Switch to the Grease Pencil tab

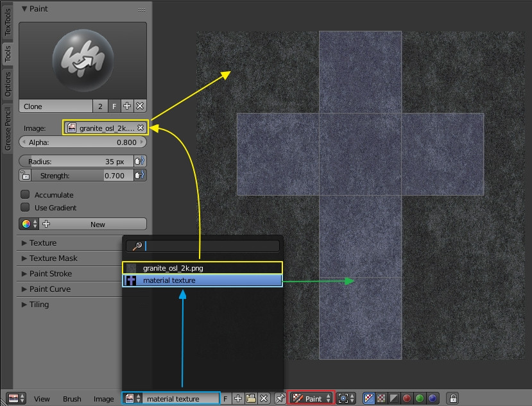pos(7,128)
